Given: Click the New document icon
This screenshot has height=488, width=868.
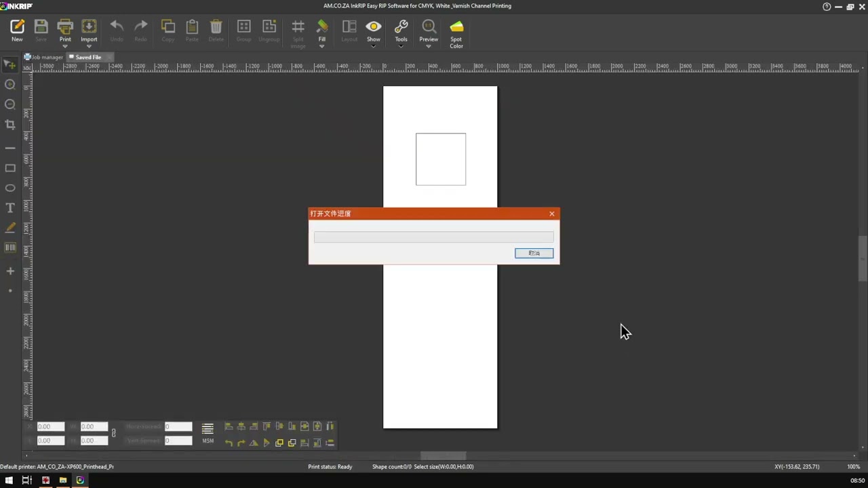Looking at the screenshot, I should [17, 27].
